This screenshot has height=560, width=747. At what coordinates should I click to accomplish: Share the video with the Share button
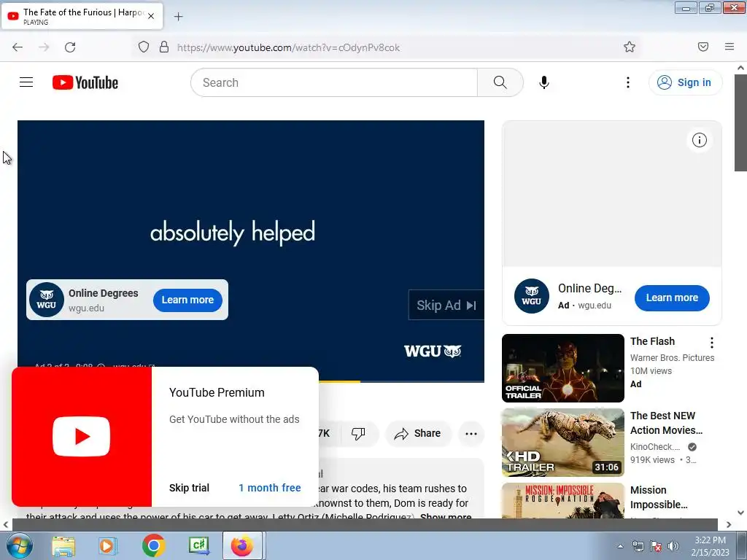418,433
